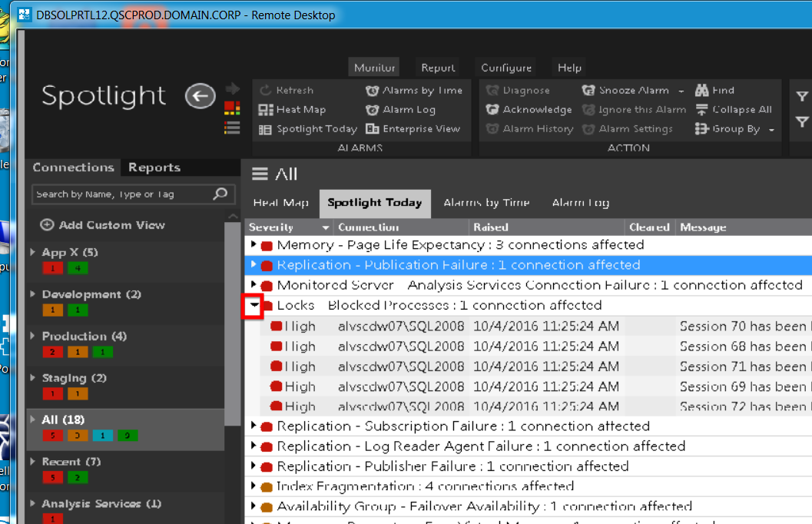Select the Recent (7) group

click(126, 470)
